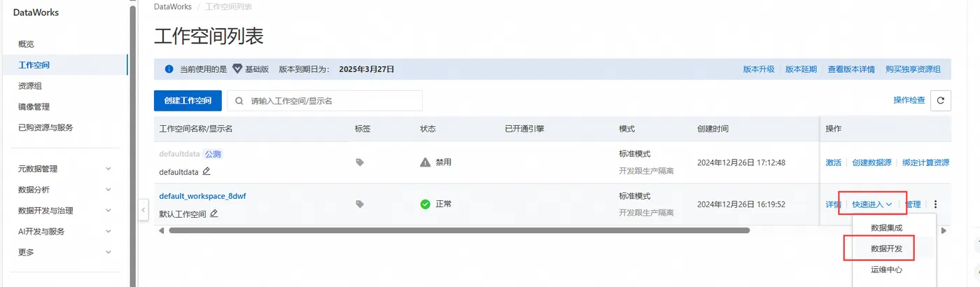
Task: Click the tag icon in the default_workspace_8dwf row
Action: point(360,204)
